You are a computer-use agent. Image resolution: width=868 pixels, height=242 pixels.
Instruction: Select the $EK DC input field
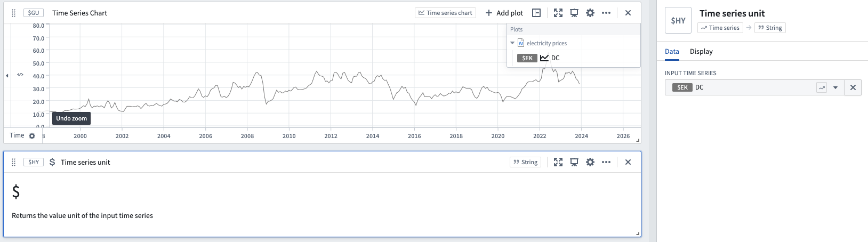tap(742, 87)
